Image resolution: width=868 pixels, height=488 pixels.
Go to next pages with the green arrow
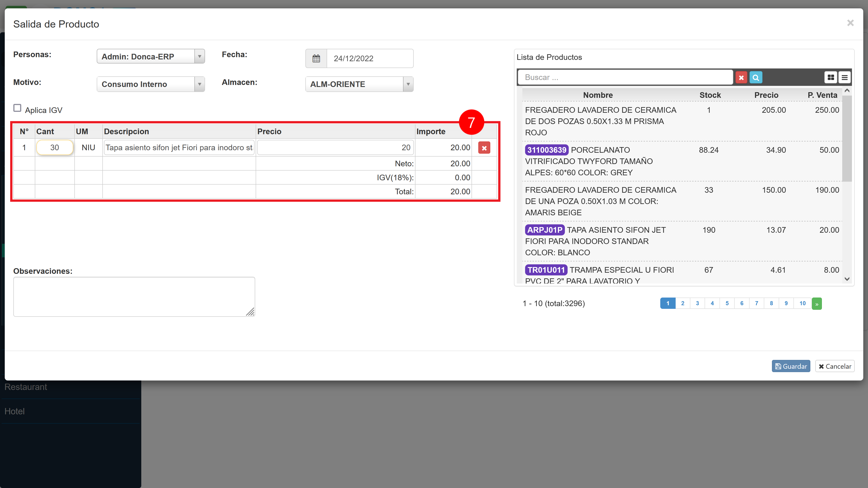click(x=817, y=303)
